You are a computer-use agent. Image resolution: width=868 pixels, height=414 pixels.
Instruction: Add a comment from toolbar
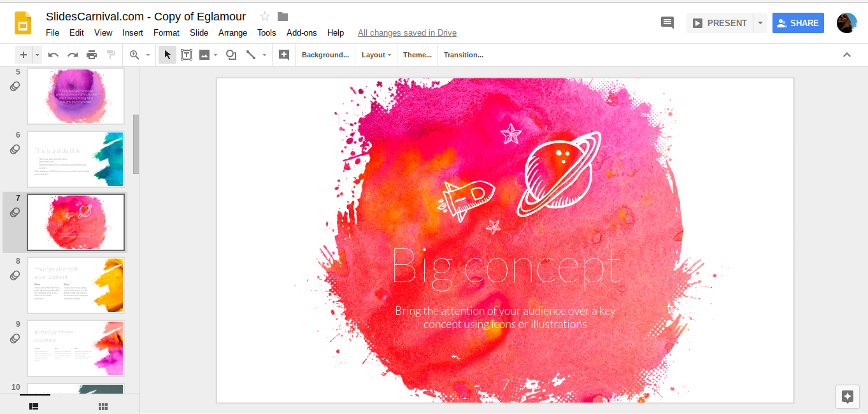[284, 55]
